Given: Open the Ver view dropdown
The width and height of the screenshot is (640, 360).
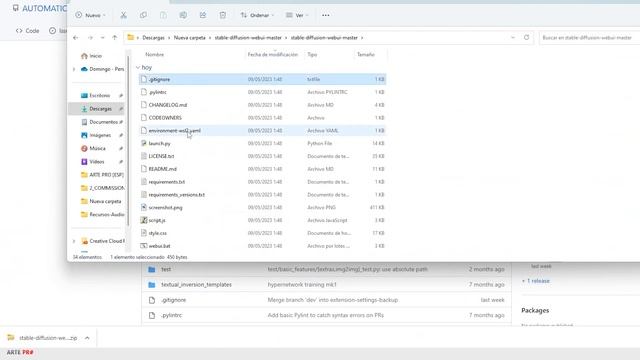Looking at the screenshot, I should click(297, 15).
